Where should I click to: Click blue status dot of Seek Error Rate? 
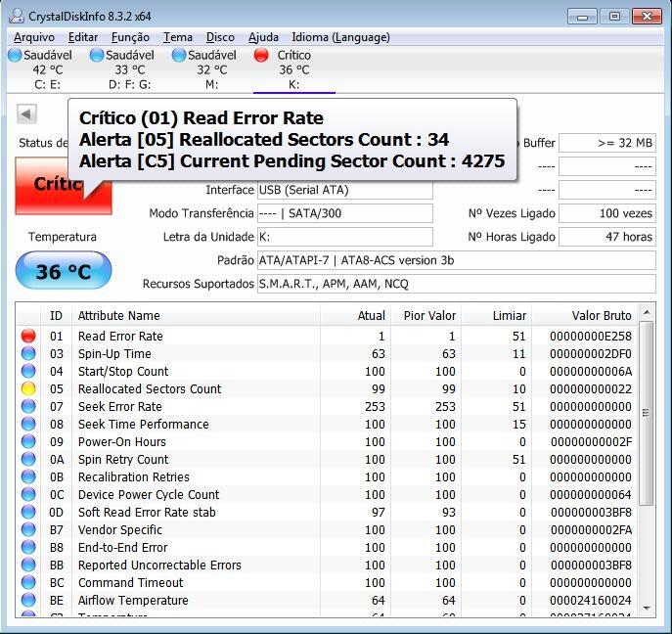pyautogui.click(x=28, y=406)
